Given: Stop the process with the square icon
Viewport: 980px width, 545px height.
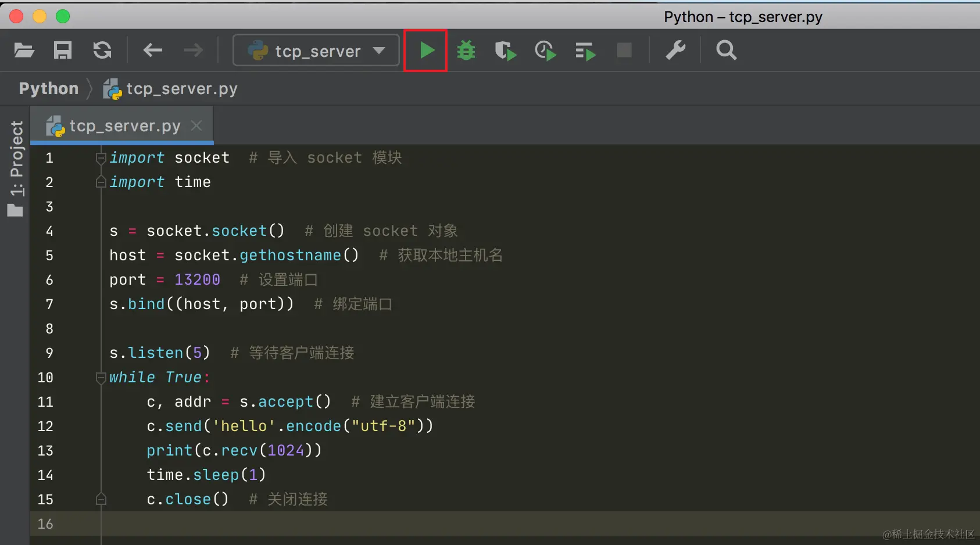Looking at the screenshot, I should [624, 51].
